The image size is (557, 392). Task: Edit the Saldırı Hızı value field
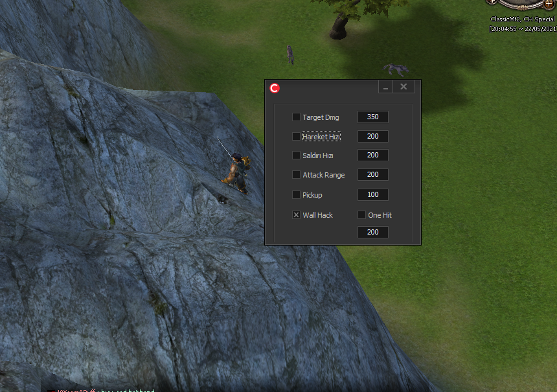tap(372, 156)
